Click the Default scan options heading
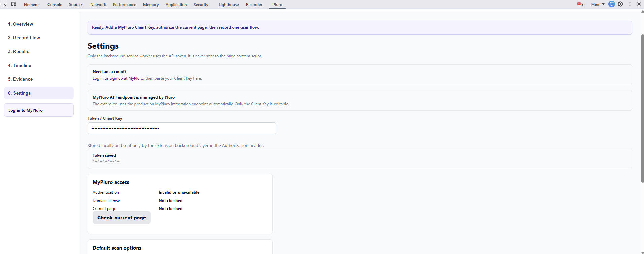The width and height of the screenshot is (644, 254). [x=117, y=248]
